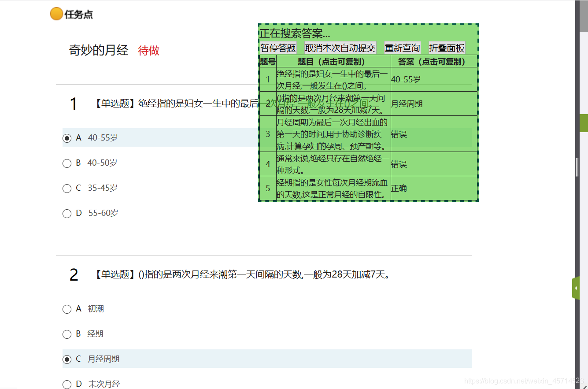The width and height of the screenshot is (588, 389).
Task: Click the vertical scrollbar thumb
Action: tap(584, 15)
